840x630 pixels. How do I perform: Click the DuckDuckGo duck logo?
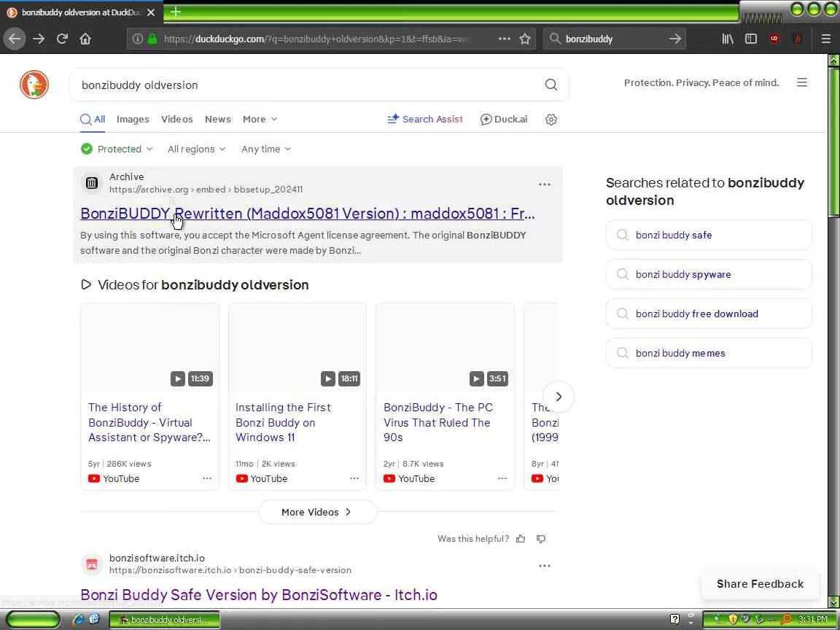(34, 85)
